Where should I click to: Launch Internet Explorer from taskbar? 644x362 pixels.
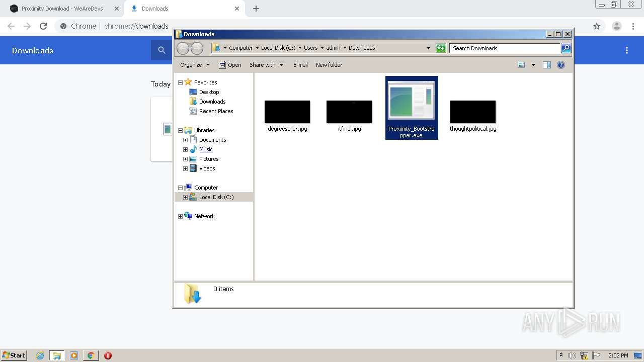(40, 355)
